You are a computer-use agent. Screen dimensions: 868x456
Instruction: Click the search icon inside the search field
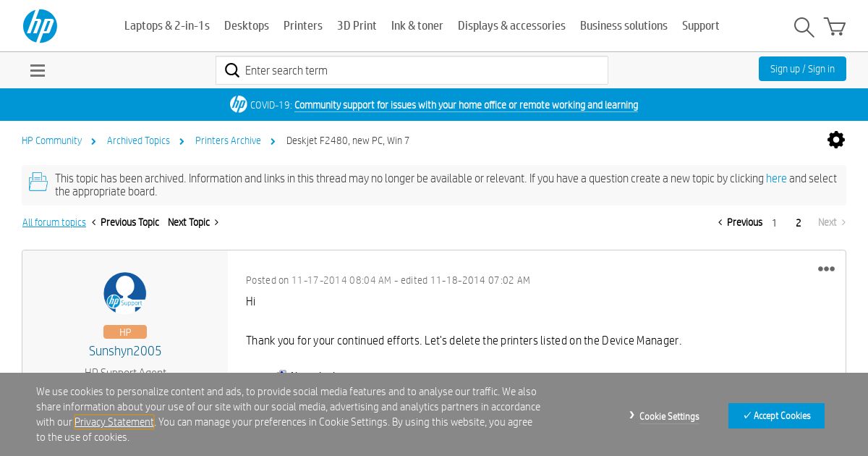coord(232,70)
